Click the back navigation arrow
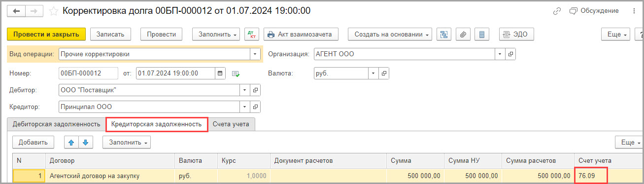644x184 pixels. (x=16, y=11)
